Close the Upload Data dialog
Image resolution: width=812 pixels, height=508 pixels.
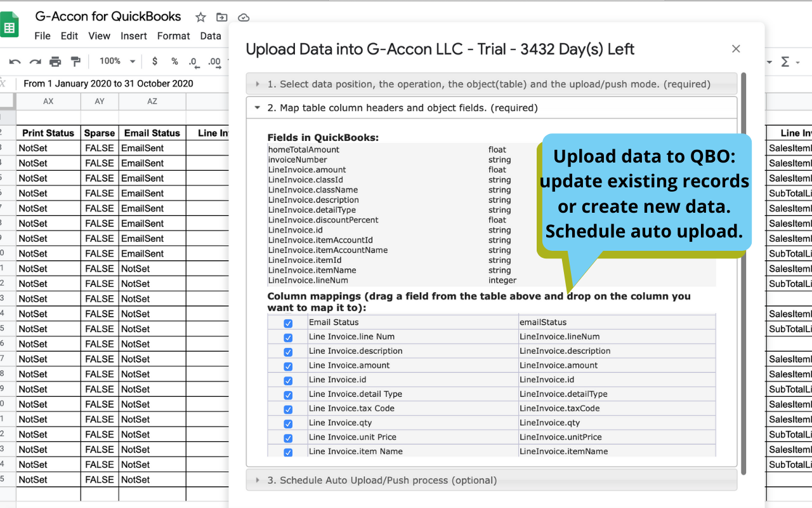736,49
